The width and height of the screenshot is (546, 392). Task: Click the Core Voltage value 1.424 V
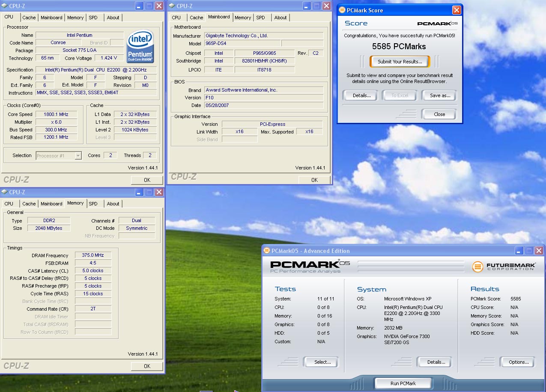109,58
